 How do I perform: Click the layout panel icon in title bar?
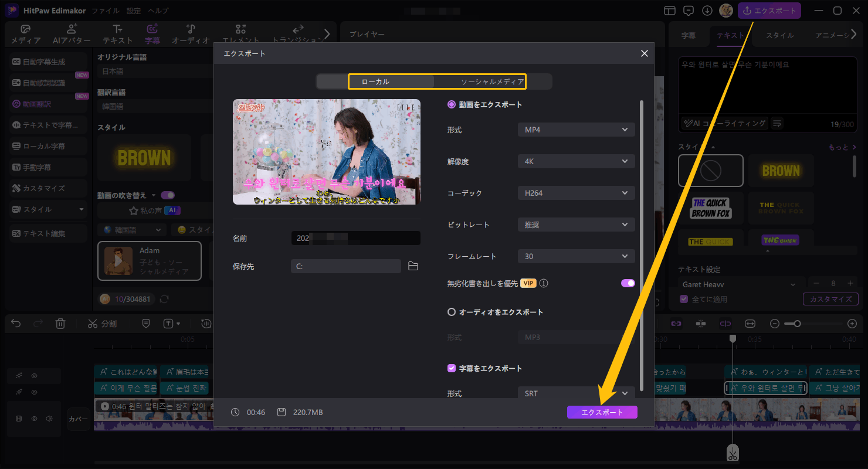click(x=670, y=11)
